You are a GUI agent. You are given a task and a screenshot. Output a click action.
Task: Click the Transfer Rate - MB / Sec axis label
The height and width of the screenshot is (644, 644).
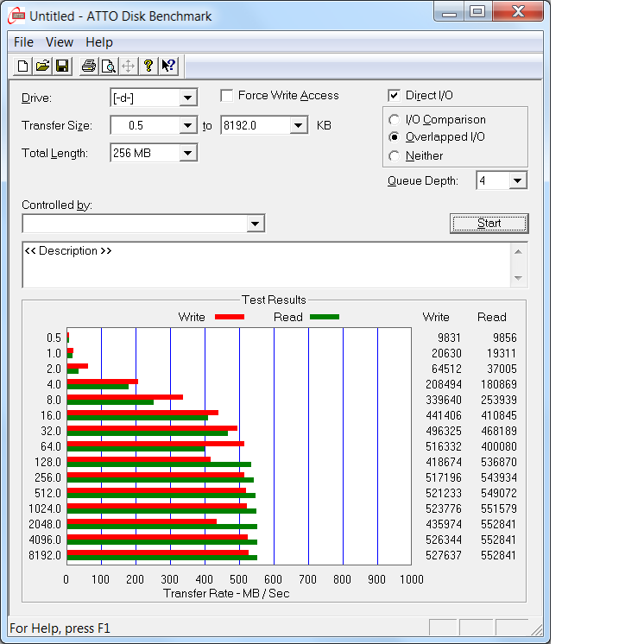(226, 593)
